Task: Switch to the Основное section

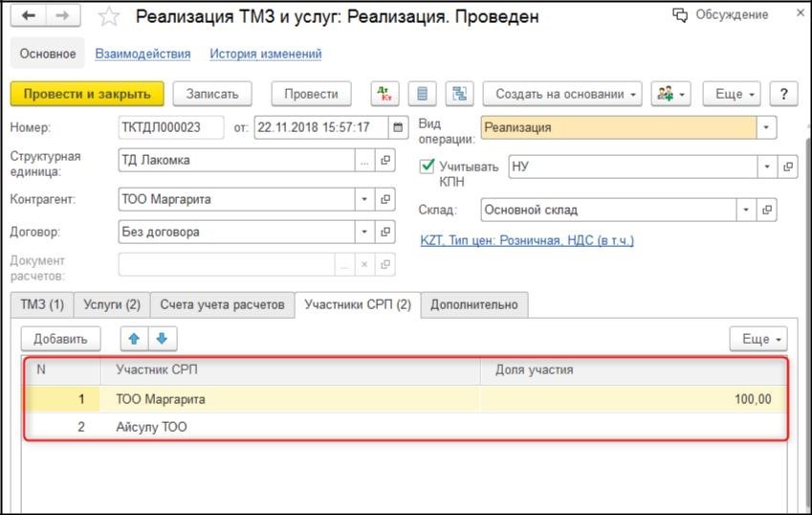Action: coord(48,54)
